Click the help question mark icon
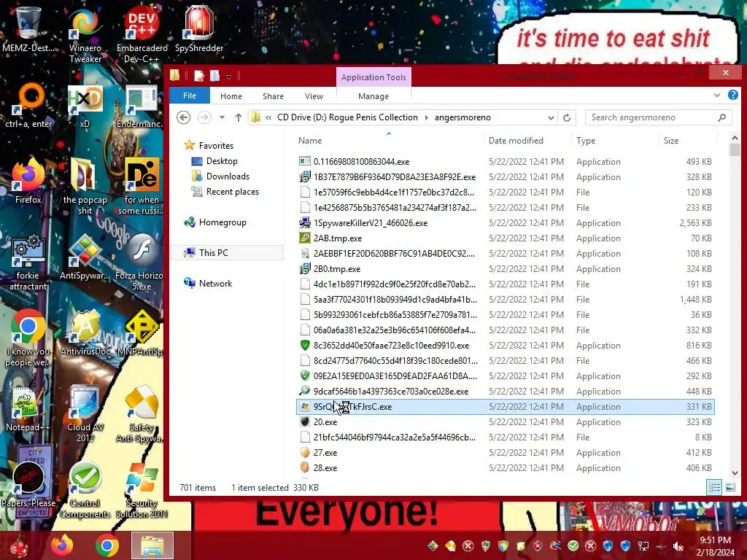Screen dimensions: 747x560 tap(732, 96)
